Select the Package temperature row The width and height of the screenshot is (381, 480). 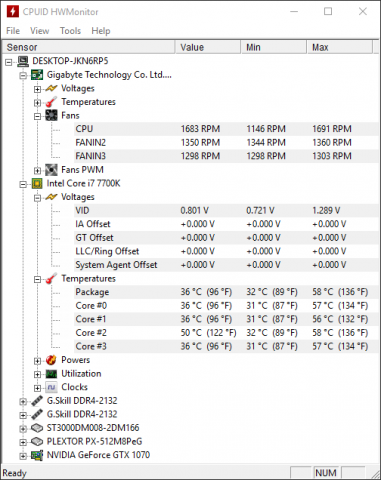coord(226,292)
